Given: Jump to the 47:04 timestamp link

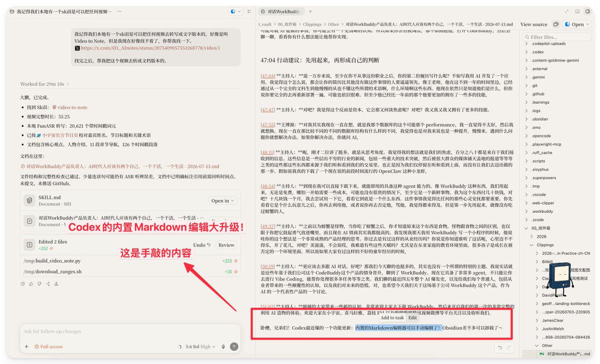Looking at the screenshot, I should click(x=267, y=76).
